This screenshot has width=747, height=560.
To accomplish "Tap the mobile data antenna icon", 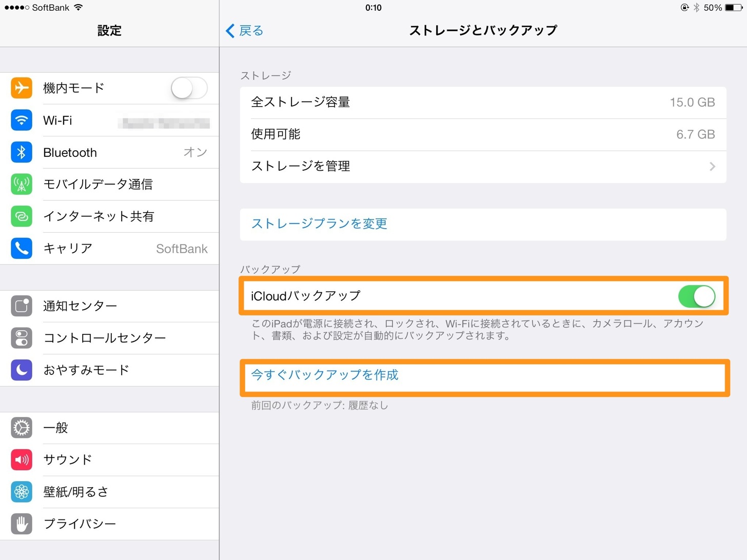I will point(22,185).
